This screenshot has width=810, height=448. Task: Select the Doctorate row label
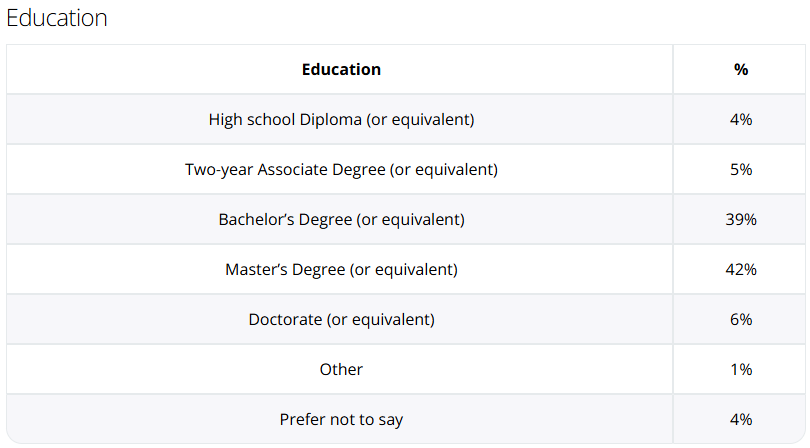[x=341, y=320]
